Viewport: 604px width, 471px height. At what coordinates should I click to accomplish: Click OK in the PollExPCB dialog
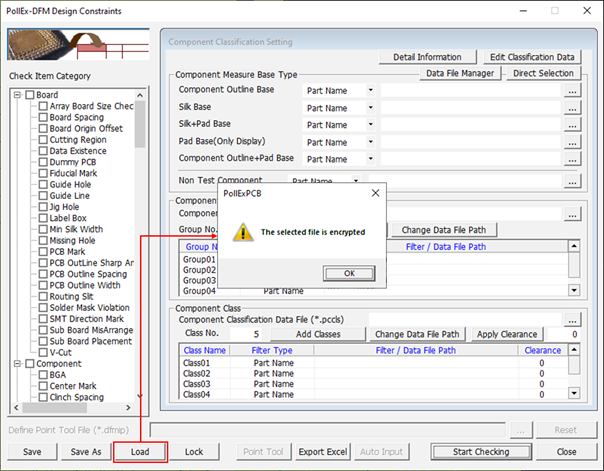point(349,273)
